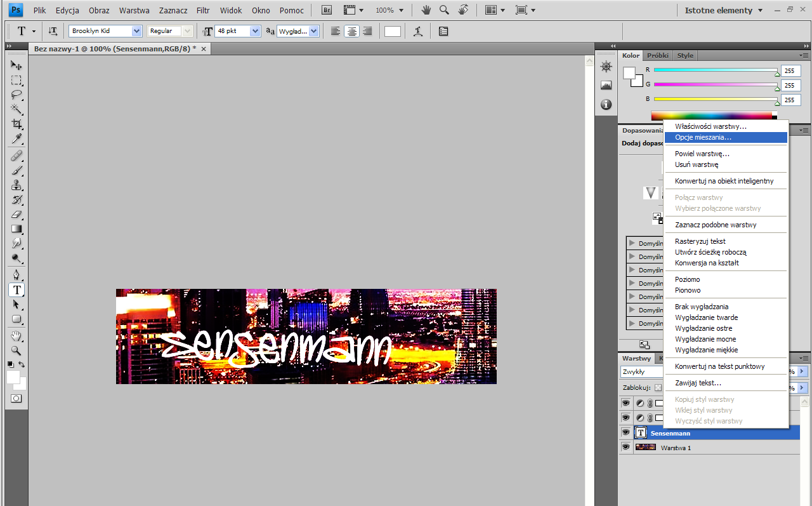Align text left
The width and height of the screenshot is (812, 506).
point(336,31)
